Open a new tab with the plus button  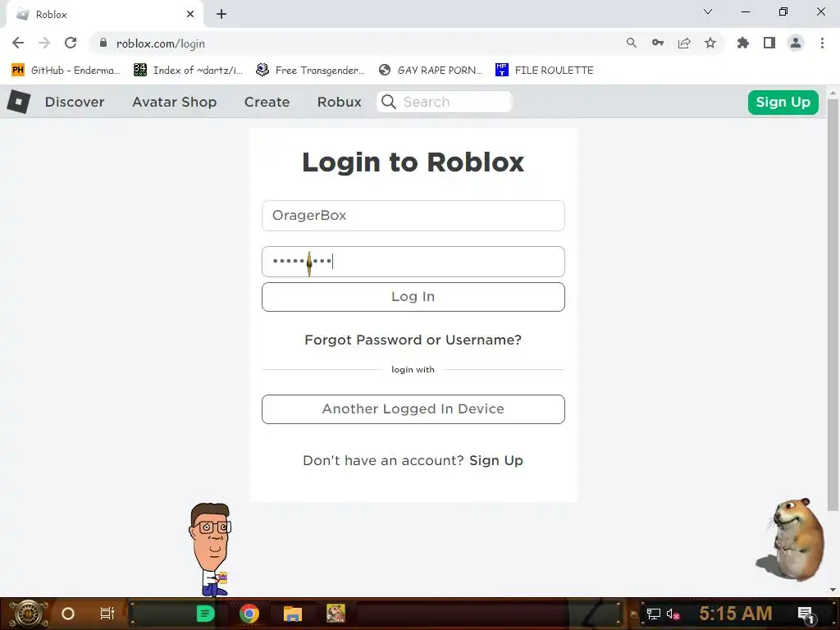coord(221,15)
